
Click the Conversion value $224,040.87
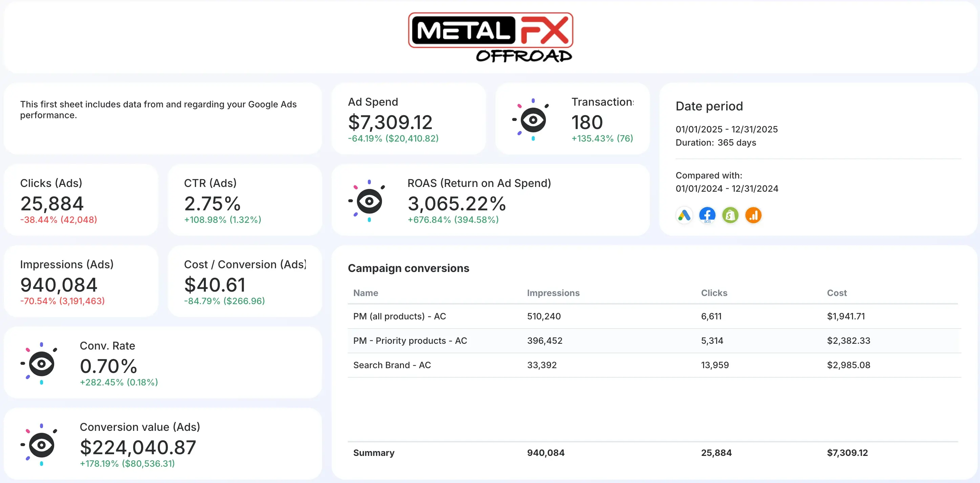138,447
